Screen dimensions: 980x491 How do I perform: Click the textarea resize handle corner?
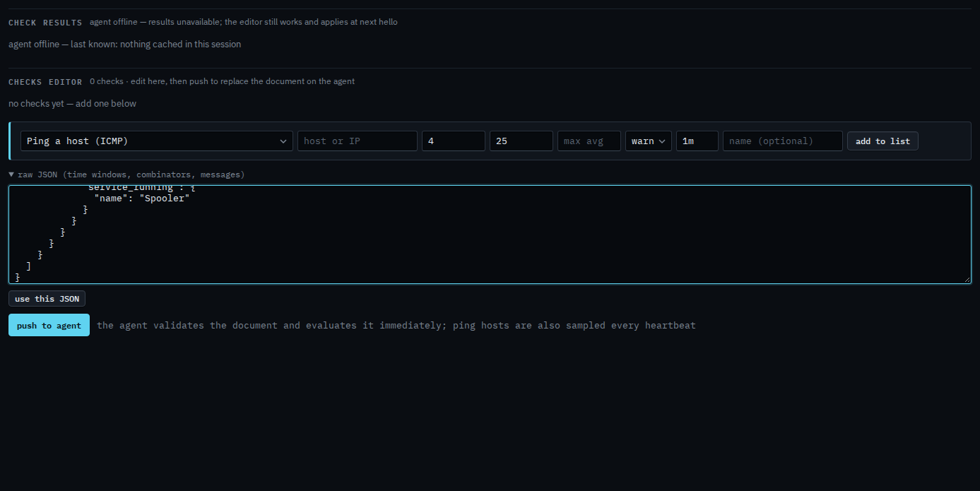[967, 279]
